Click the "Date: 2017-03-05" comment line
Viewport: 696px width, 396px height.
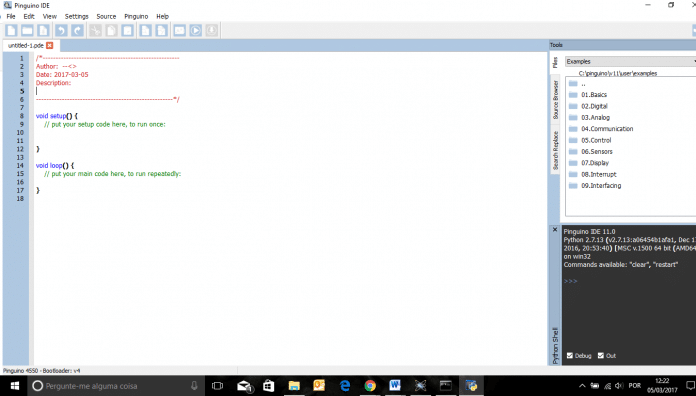62,75
